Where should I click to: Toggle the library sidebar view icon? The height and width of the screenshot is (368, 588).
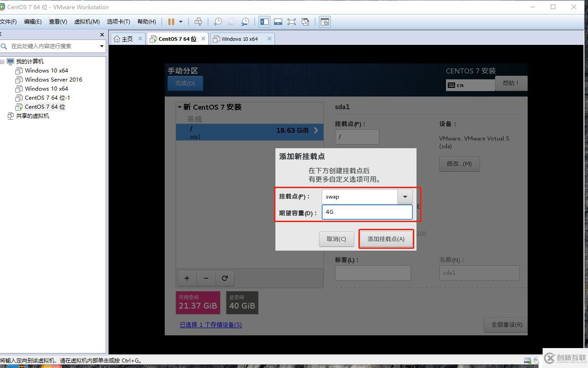(x=265, y=22)
